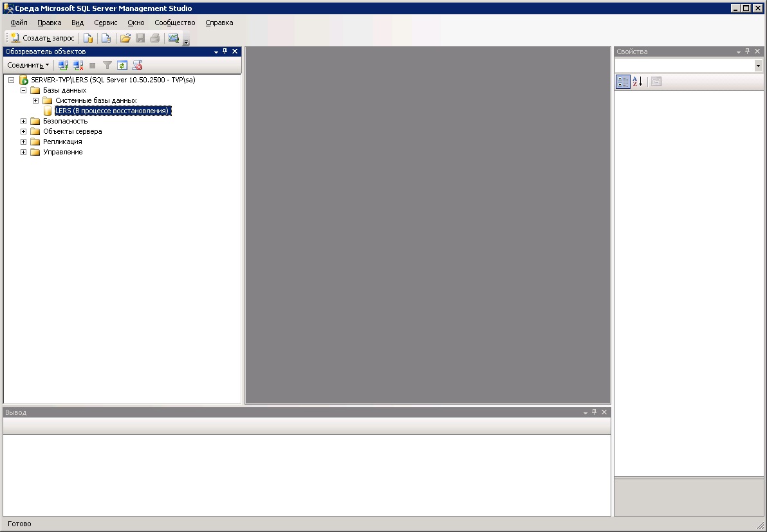This screenshot has width=767, height=532.
Task: Open the Окно menu
Action: pyautogui.click(x=136, y=23)
